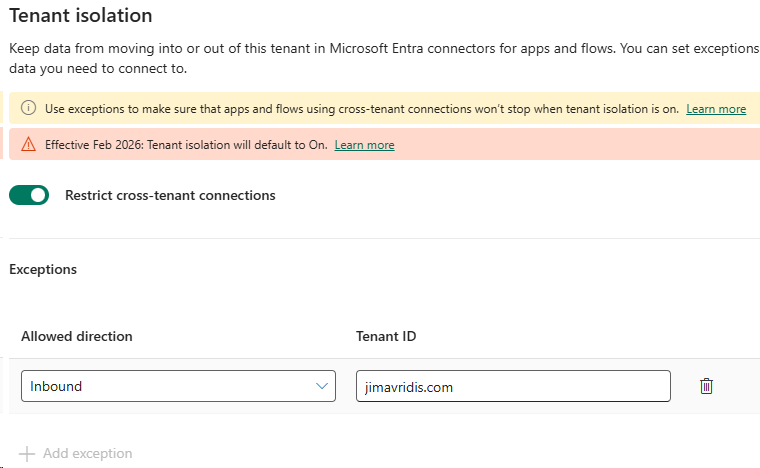Click the 'Allowed direction' column header
Screen dimensions: 760x468
coord(77,336)
